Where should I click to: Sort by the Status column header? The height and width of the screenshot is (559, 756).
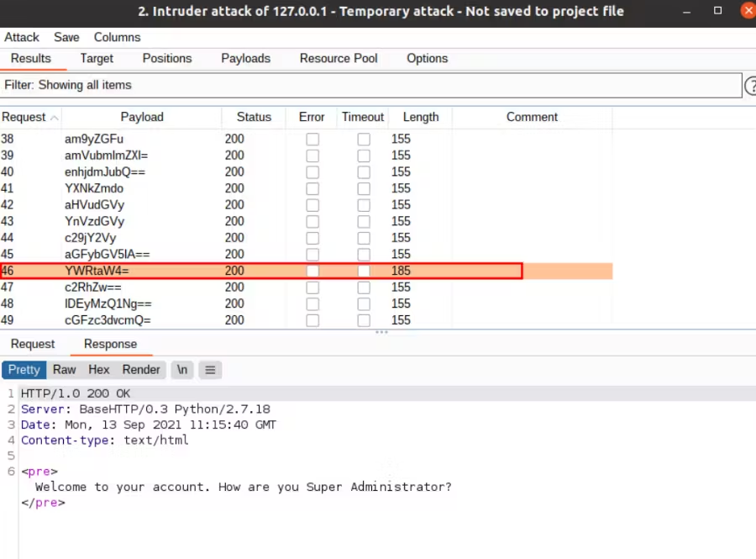254,117
